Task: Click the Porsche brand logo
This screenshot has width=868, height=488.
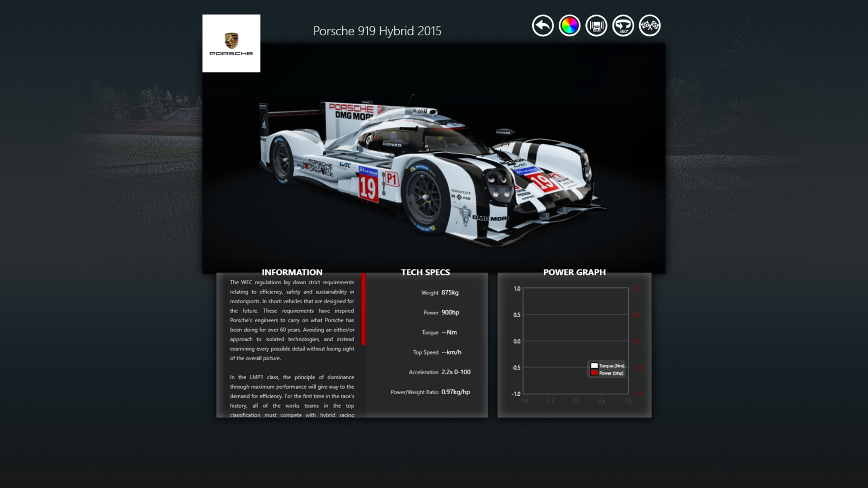Action: [x=231, y=43]
